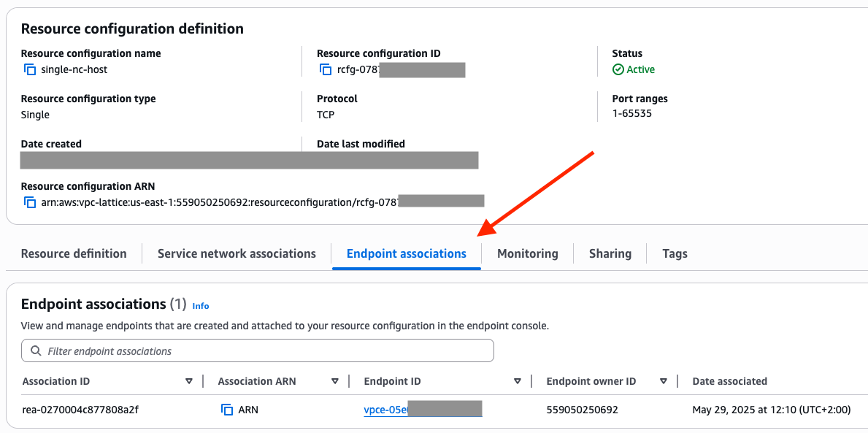Copy the association ARN in table row
The image size is (868, 433).
(227, 410)
